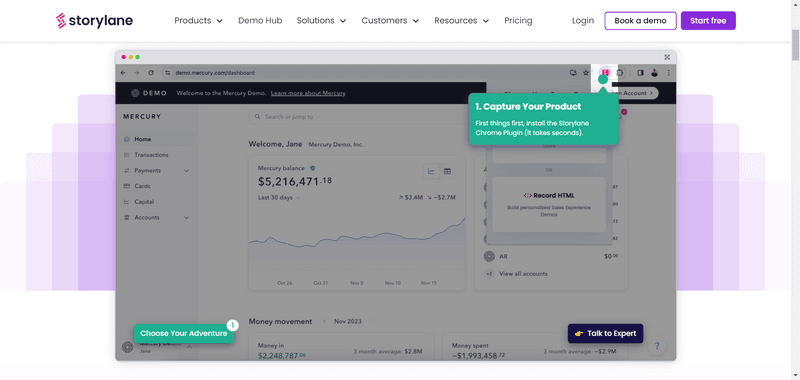Toggle the browser side panel icon
Viewport: 800px width, 380px height.
coord(640,73)
